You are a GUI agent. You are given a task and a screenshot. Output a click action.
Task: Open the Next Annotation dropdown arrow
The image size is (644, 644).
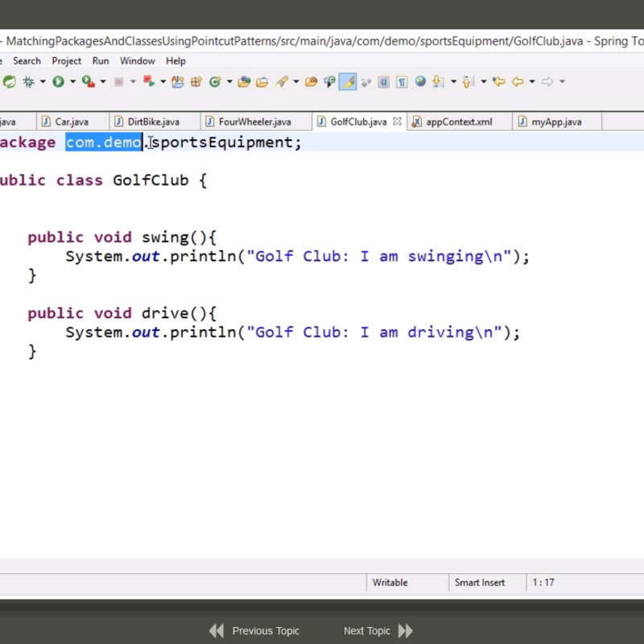click(x=453, y=82)
